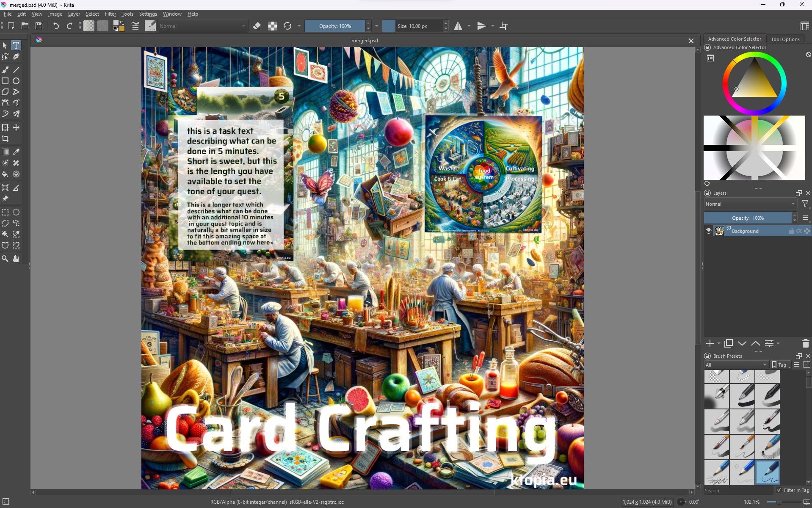Select the Bezier Curve tool
Image resolution: width=812 pixels, height=508 pixels.
pyautogui.click(x=5, y=103)
